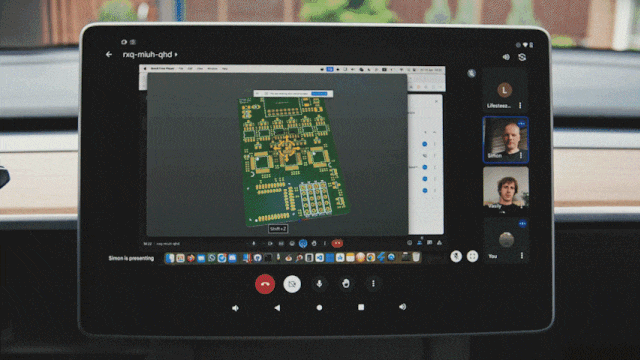Click WhatsApp icon in the shared Mac dock
Viewport: 641px width, 360px height.
click(211, 258)
